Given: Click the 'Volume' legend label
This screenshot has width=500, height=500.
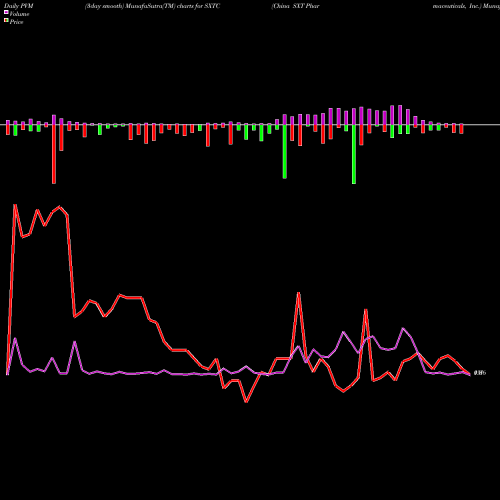Looking at the screenshot, I should coord(19,14).
